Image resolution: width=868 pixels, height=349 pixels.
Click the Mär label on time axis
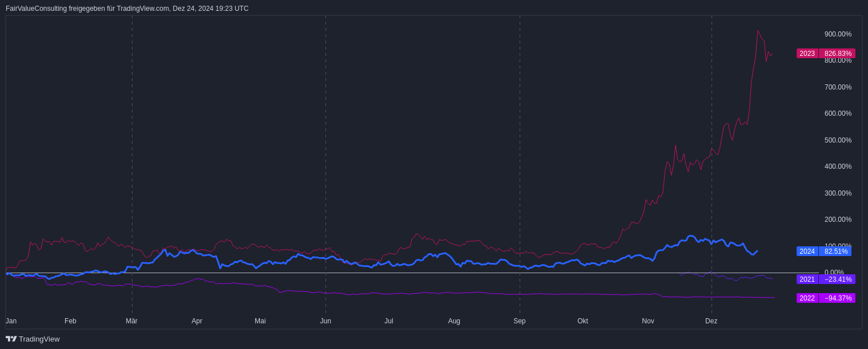click(131, 321)
